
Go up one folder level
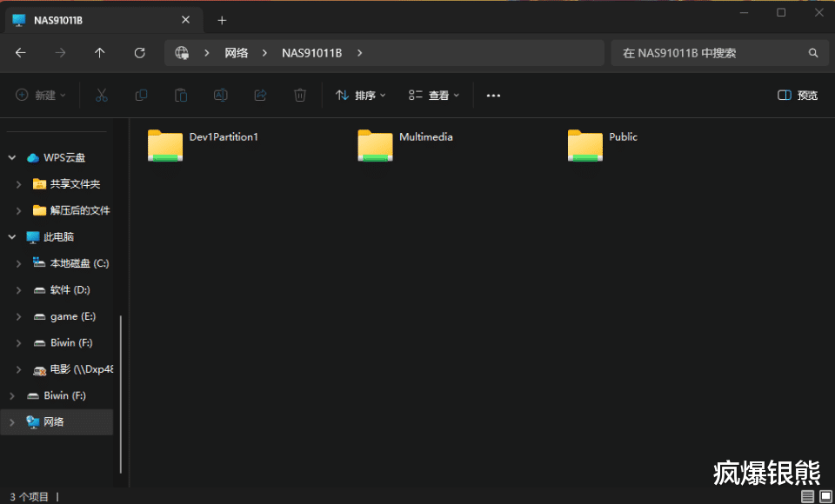pos(99,53)
